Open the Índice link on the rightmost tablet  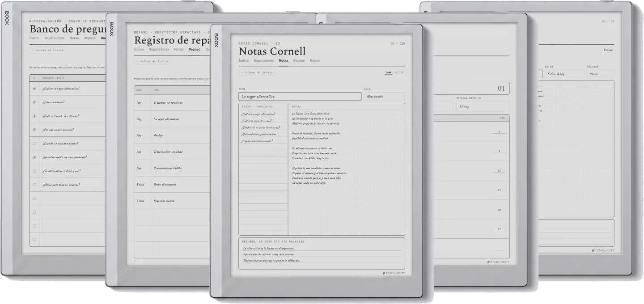[608, 50]
